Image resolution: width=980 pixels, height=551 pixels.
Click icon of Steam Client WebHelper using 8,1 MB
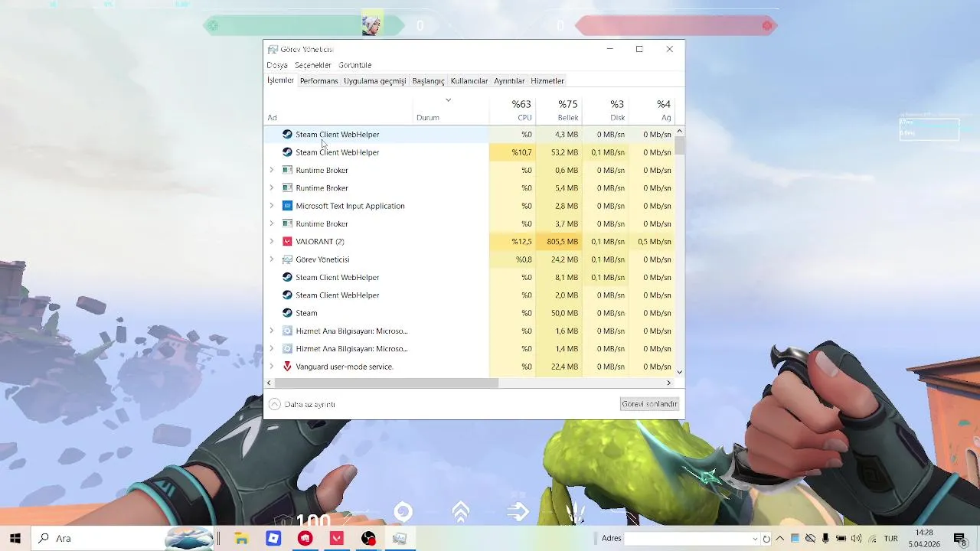coord(287,277)
